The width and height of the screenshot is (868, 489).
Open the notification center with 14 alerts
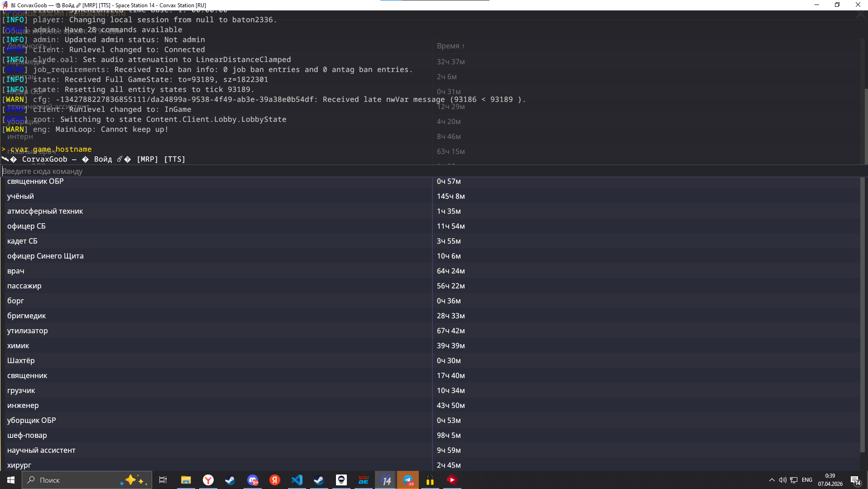pos(855,480)
